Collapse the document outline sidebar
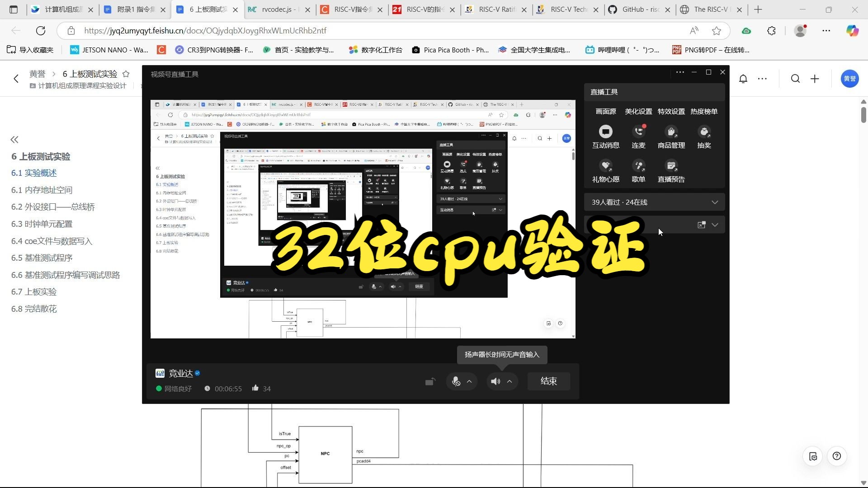Screen dimensions: 868x488 pos(14,140)
